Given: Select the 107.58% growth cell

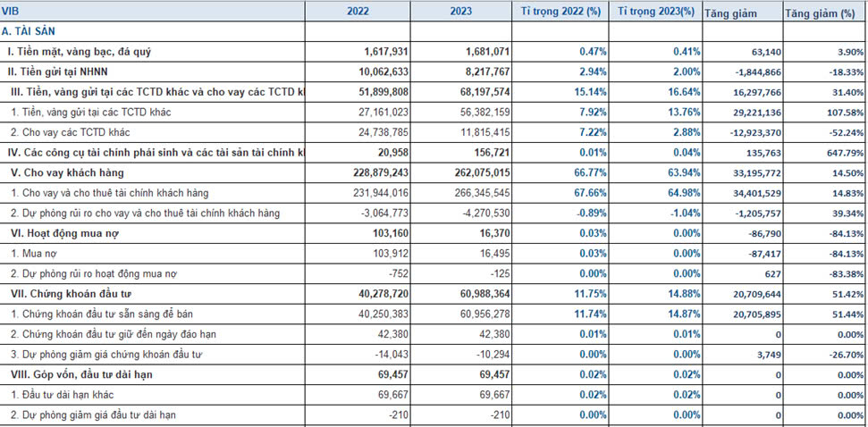Looking at the screenshot, I should click(844, 112).
